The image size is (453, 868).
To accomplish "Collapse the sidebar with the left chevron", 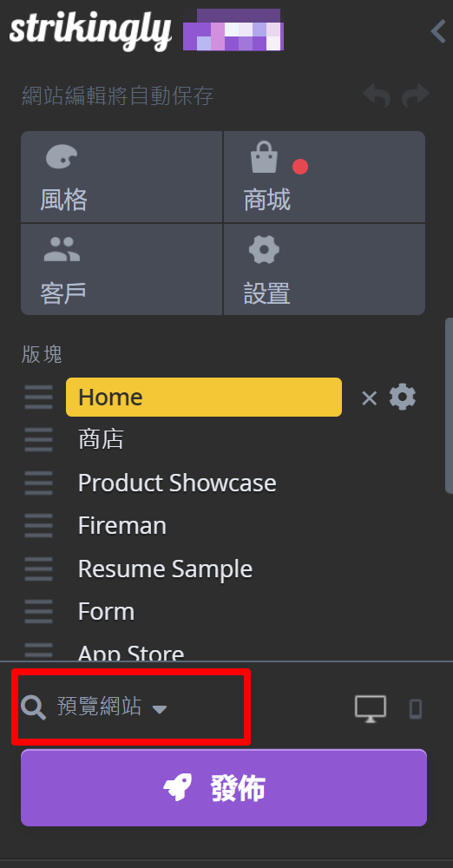I will click(438, 31).
